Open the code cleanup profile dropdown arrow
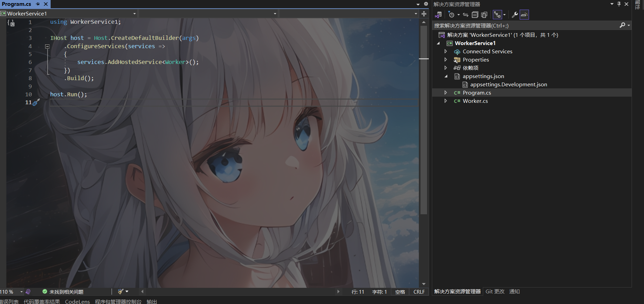Image resolution: width=644 pixels, height=304 pixels. tap(127, 292)
